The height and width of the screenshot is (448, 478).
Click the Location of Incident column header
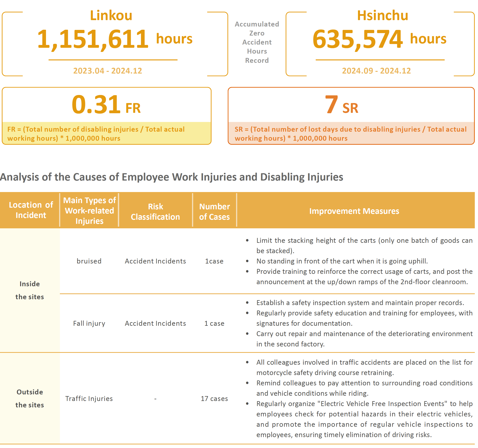(31, 210)
